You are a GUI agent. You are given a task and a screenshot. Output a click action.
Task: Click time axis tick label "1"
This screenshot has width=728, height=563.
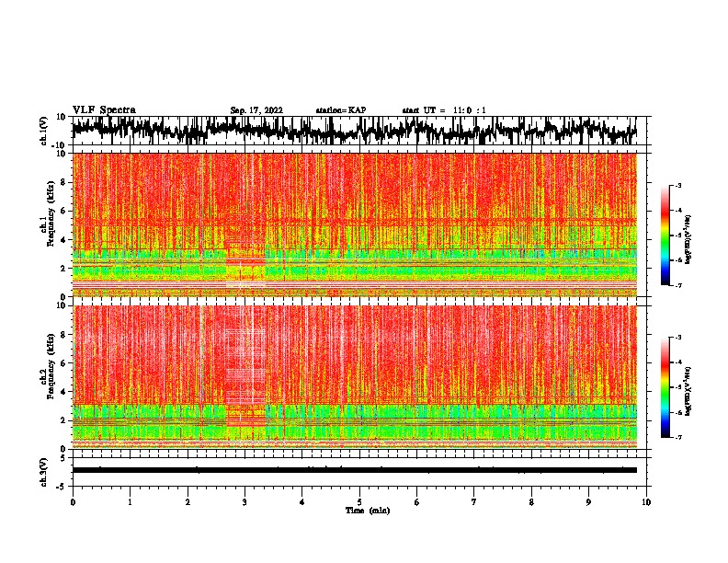tap(130, 501)
